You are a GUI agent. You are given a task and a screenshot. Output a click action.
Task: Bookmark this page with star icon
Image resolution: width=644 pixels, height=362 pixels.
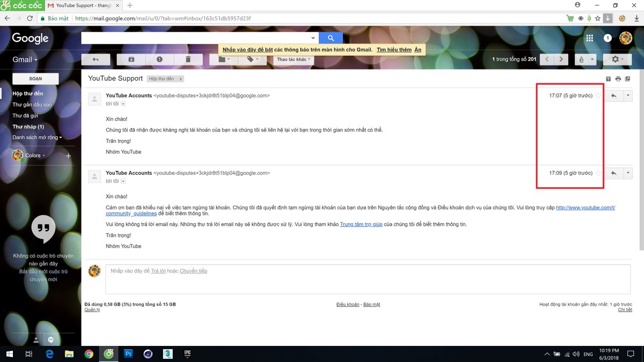coord(597,18)
